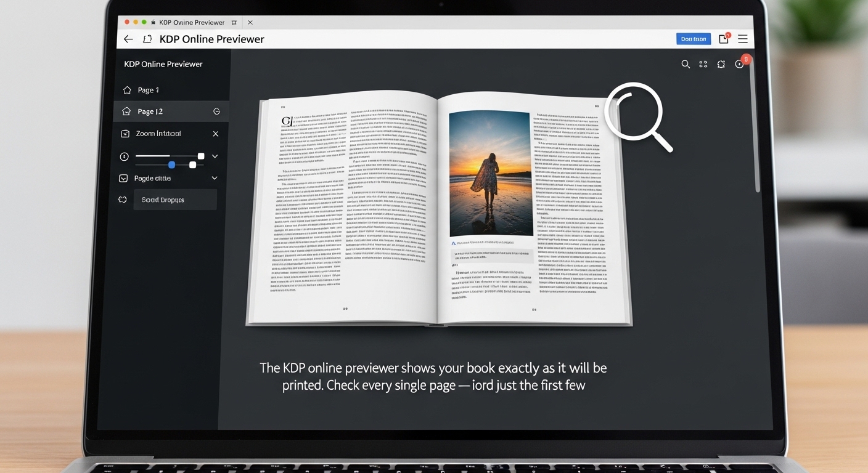The width and height of the screenshot is (868, 473).
Task: Expand the Page title dropdown chevron
Action: [215, 177]
